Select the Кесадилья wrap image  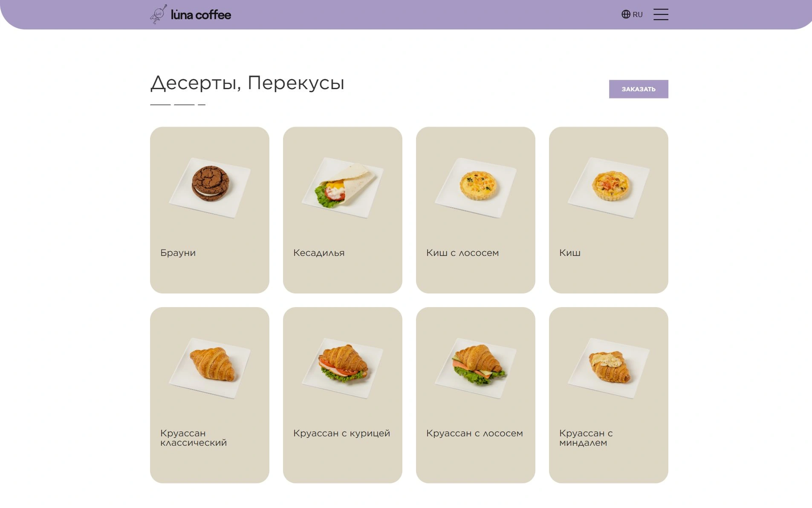pyautogui.click(x=343, y=188)
